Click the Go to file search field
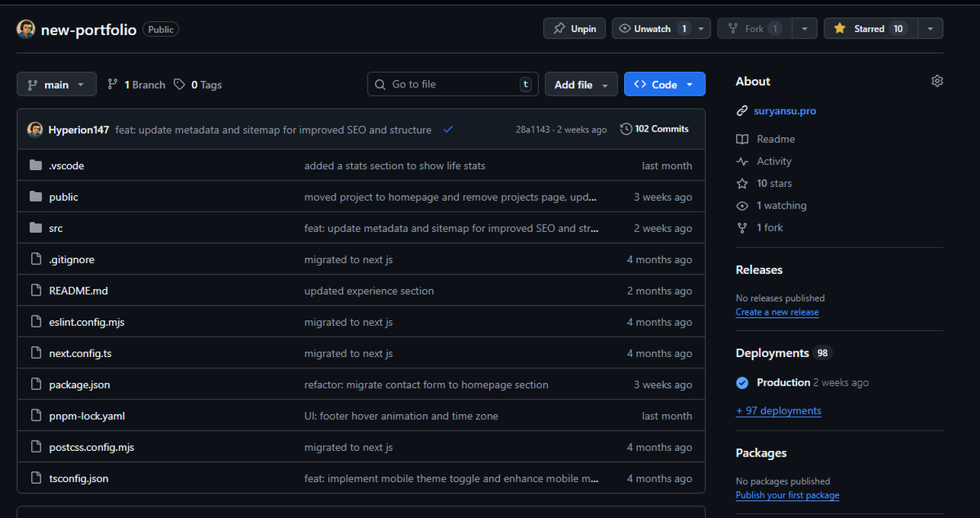This screenshot has height=518, width=980. (452, 84)
